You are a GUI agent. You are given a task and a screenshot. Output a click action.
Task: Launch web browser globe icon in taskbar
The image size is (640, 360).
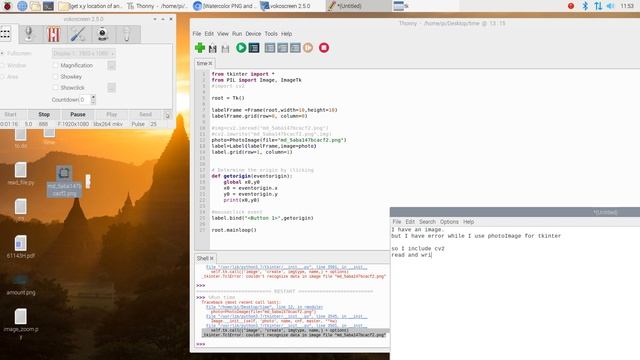click(22, 6)
